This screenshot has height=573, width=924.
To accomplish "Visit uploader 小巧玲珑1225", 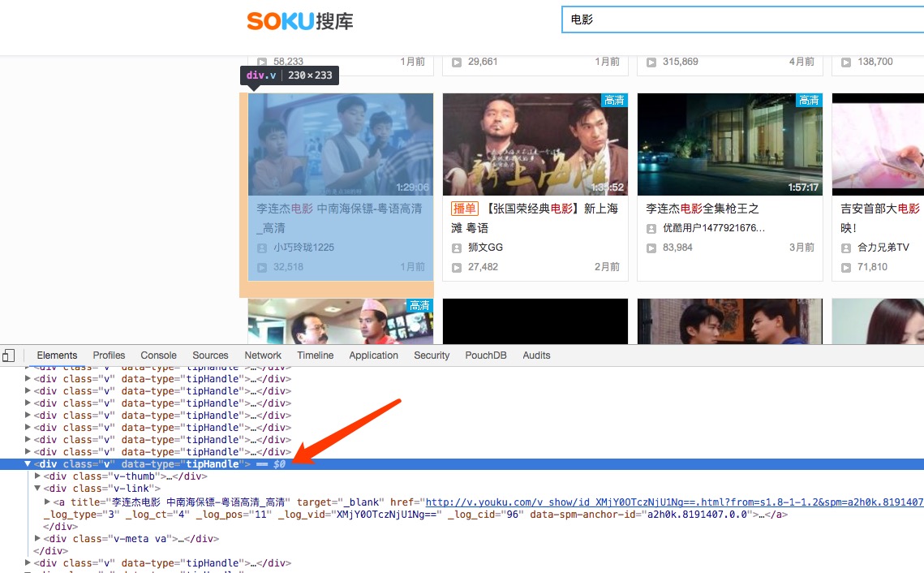I will [x=303, y=248].
